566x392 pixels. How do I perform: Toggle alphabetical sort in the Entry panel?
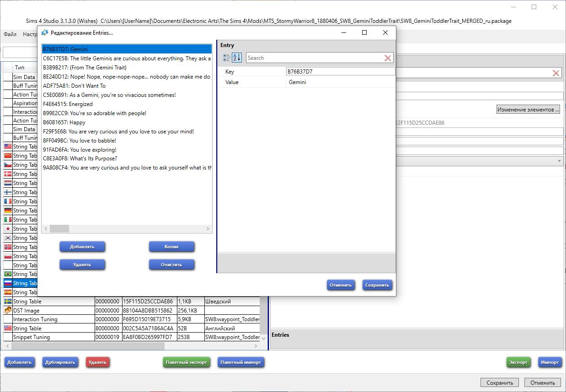click(x=236, y=58)
